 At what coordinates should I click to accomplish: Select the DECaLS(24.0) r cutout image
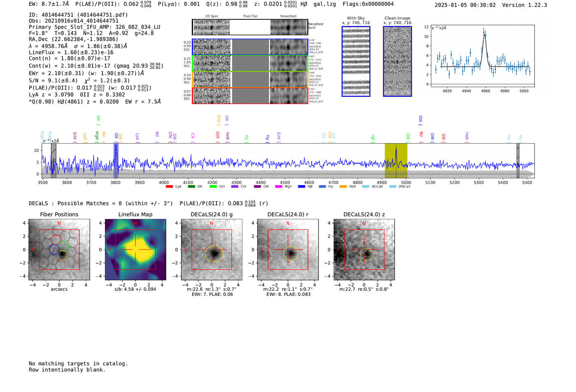(x=288, y=250)
